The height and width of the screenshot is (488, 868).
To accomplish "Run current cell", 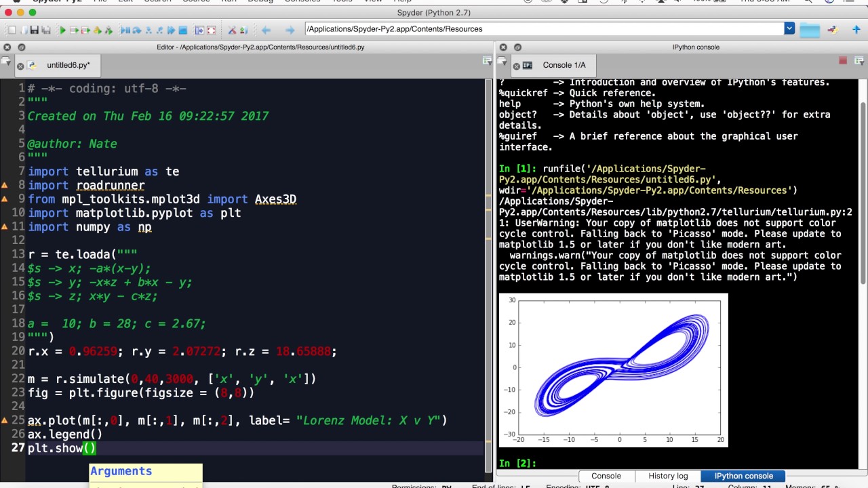I will [x=74, y=30].
